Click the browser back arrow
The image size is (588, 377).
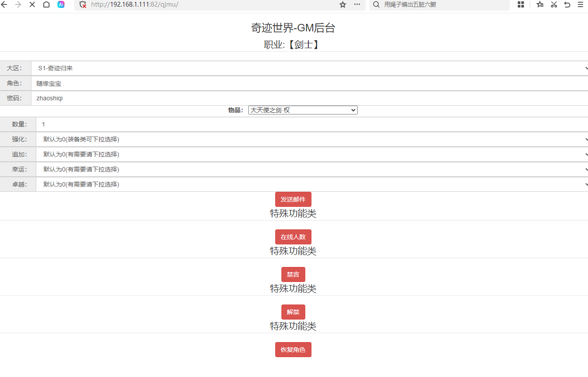tap(4, 4)
